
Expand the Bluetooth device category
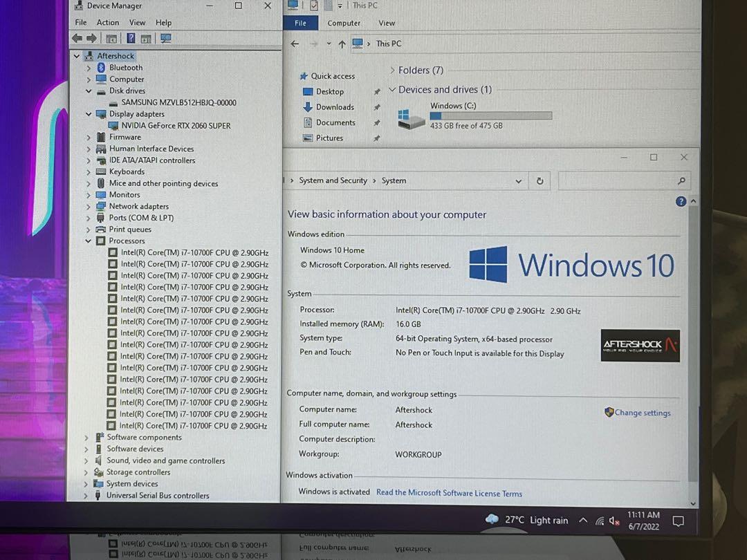pos(89,68)
